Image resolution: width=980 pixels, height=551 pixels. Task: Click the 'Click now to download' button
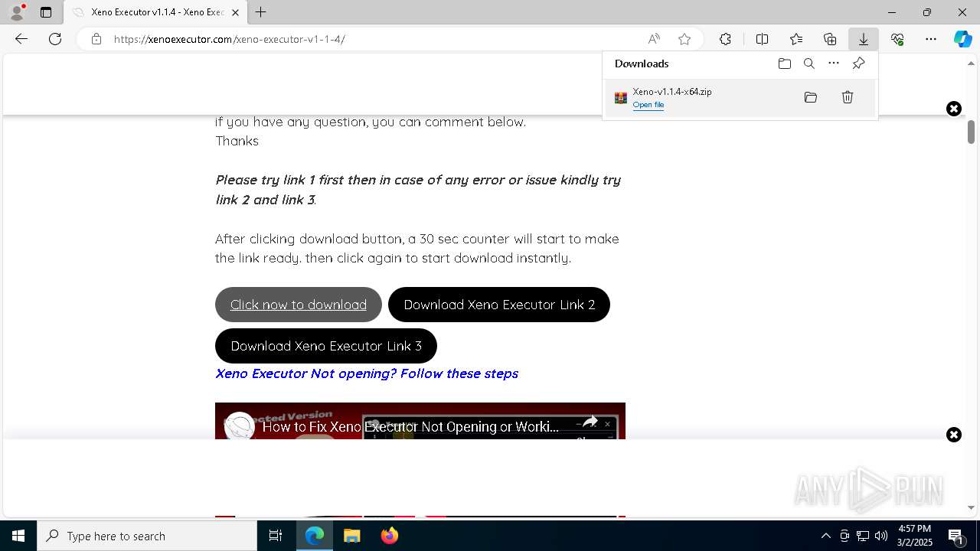click(299, 305)
